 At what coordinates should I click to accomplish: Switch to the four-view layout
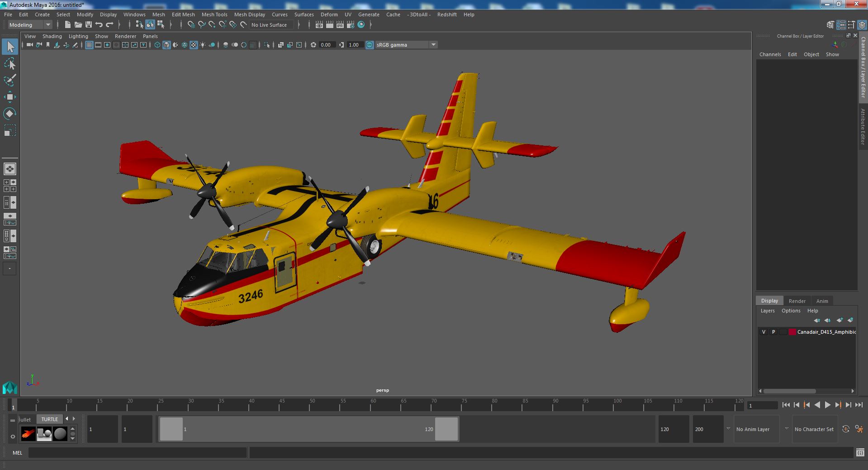coord(10,186)
